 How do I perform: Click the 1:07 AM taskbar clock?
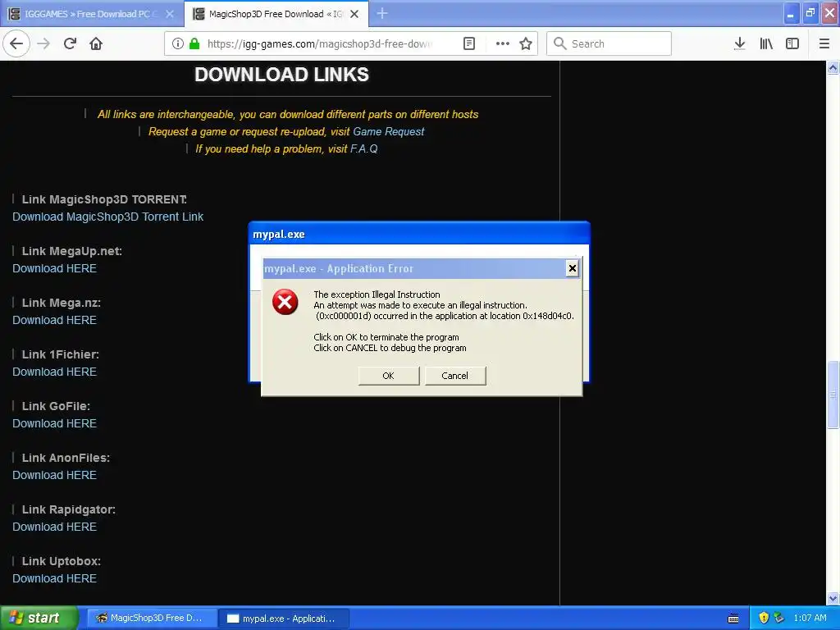[x=810, y=618]
